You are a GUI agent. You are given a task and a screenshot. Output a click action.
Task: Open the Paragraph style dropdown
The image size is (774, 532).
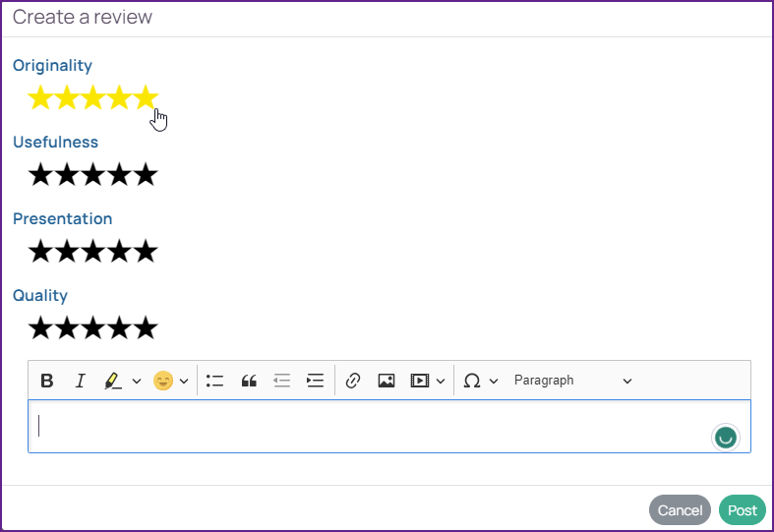tap(572, 381)
